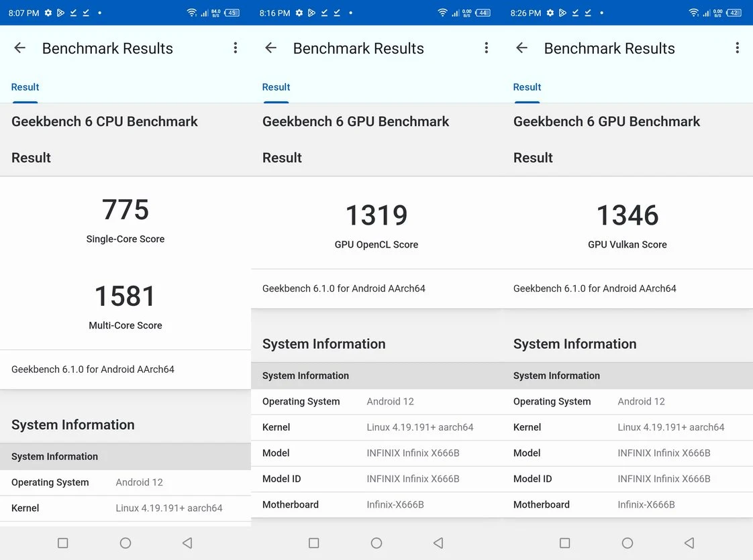Tap Motherboard Infinix-X666B on Vulkan screen

(x=646, y=504)
